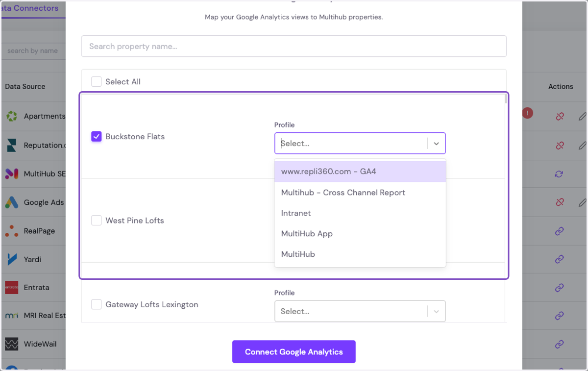Image resolution: width=588 pixels, height=371 pixels.
Task: Click the WideWail logo icon
Action: click(x=11, y=344)
